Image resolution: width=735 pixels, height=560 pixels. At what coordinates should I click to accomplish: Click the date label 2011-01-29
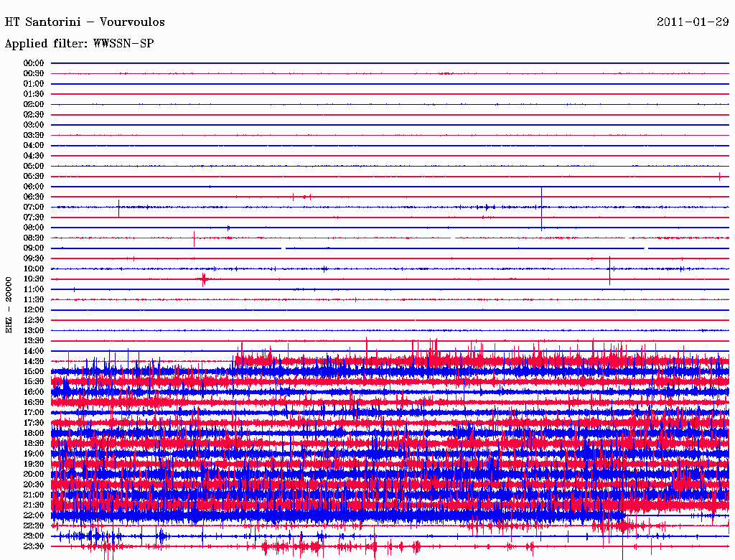pyautogui.click(x=692, y=22)
